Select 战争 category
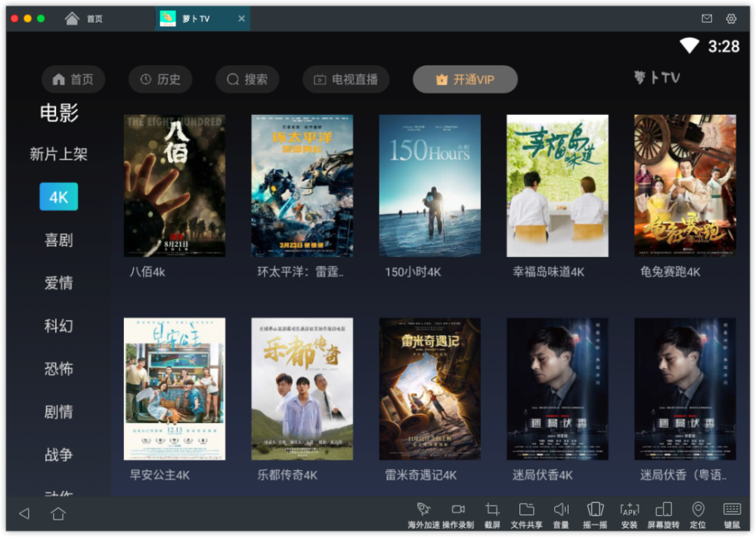 (x=58, y=455)
